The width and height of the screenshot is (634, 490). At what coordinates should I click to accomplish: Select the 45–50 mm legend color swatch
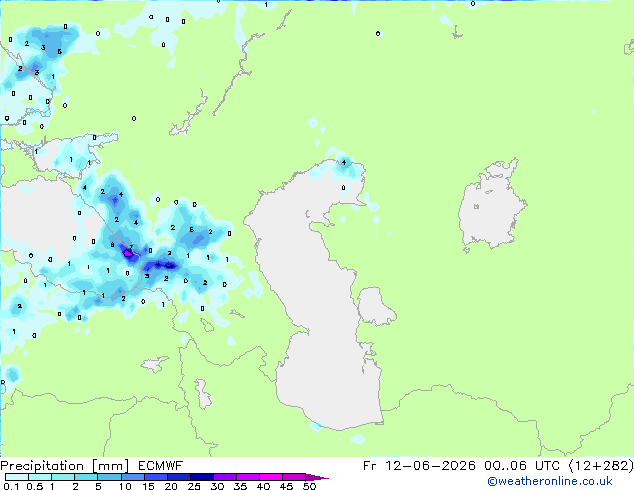pyautogui.click(x=294, y=477)
